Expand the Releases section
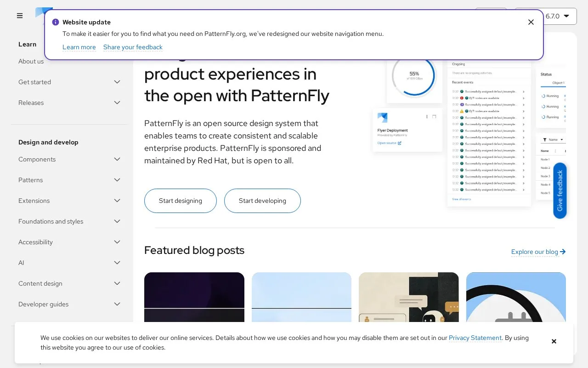This screenshot has width=588, height=368. 69,103
